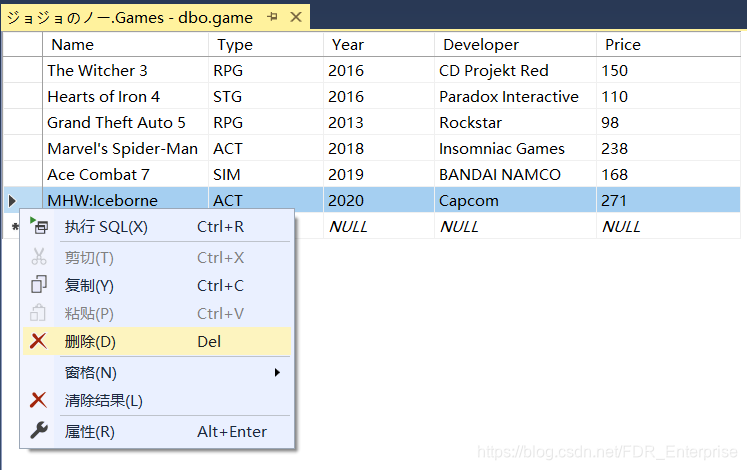The image size is (747, 470).
Task: Choose 剪切(T) from the context menu
Action: (157, 258)
